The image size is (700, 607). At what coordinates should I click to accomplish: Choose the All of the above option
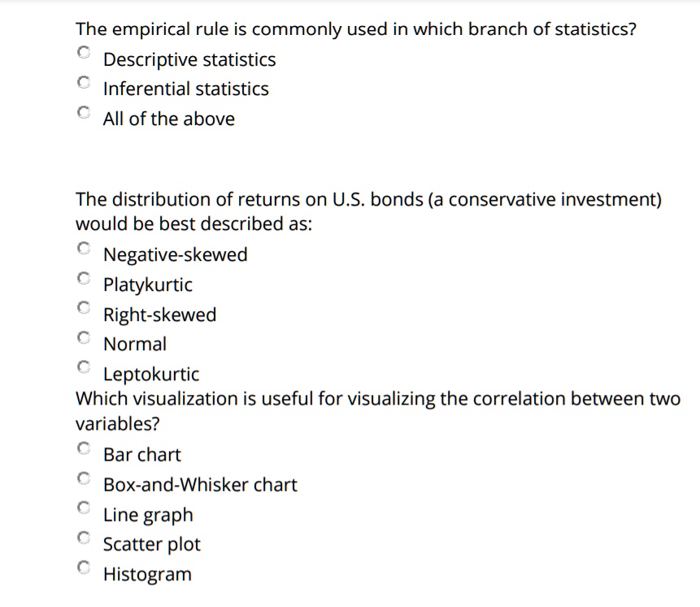click(x=84, y=112)
